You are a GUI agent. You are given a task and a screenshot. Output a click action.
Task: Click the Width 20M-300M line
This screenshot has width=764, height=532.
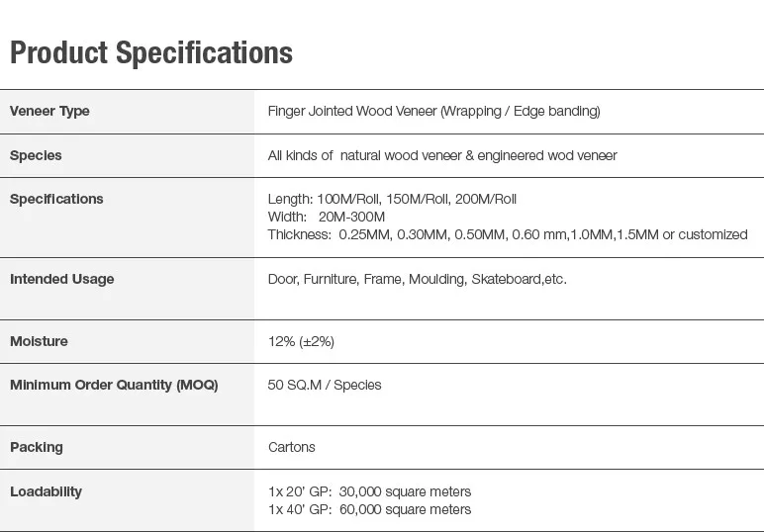click(326, 217)
